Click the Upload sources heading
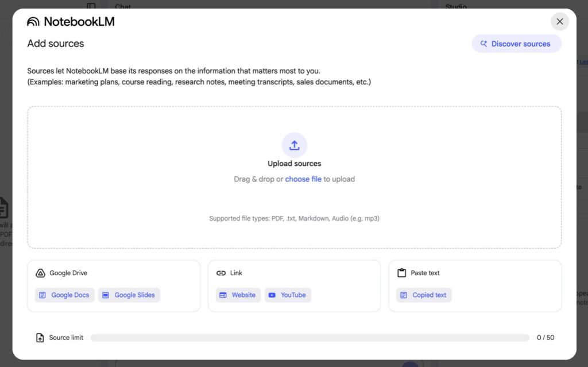 pyautogui.click(x=295, y=164)
